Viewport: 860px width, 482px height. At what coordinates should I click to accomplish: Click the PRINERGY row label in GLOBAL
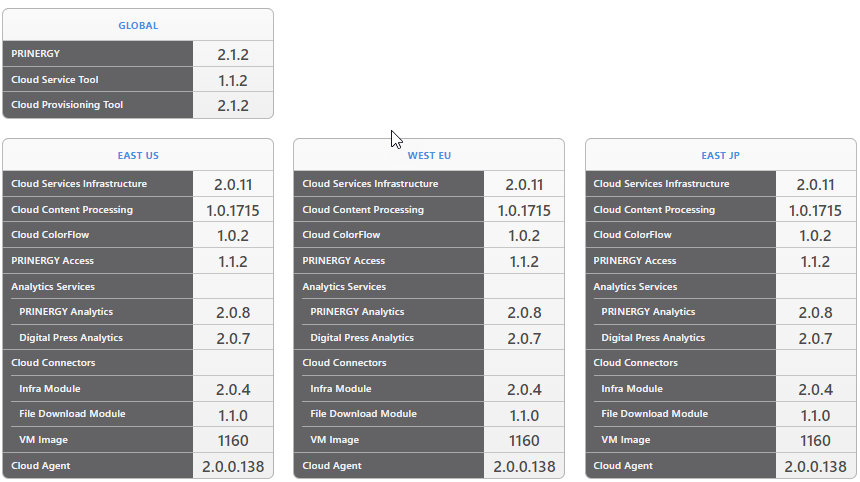36,54
